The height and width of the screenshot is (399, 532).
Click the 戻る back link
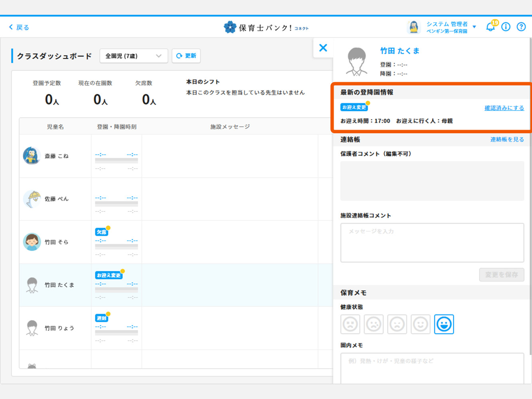[19, 27]
